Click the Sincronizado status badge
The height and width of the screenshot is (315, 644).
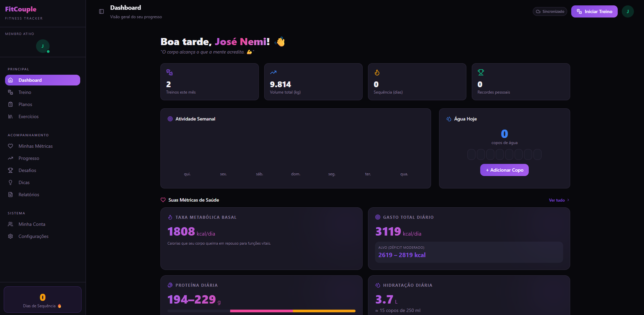pyautogui.click(x=550, y=11)
